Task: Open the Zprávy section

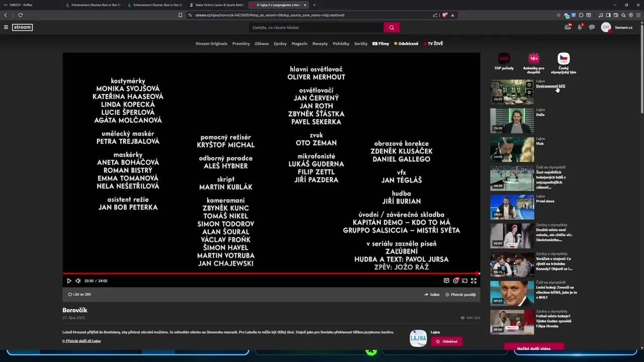Action: point(280,44)
